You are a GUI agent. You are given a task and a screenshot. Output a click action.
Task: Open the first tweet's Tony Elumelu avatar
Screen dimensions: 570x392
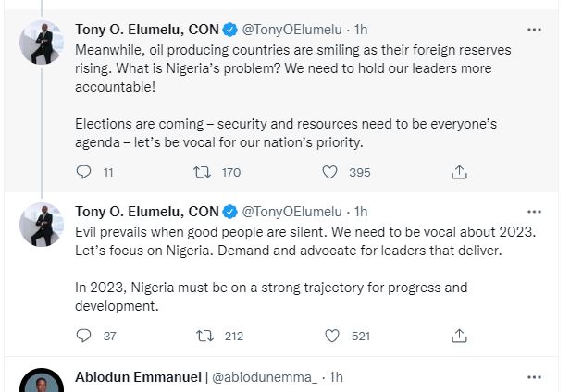[x=41, y=43]
